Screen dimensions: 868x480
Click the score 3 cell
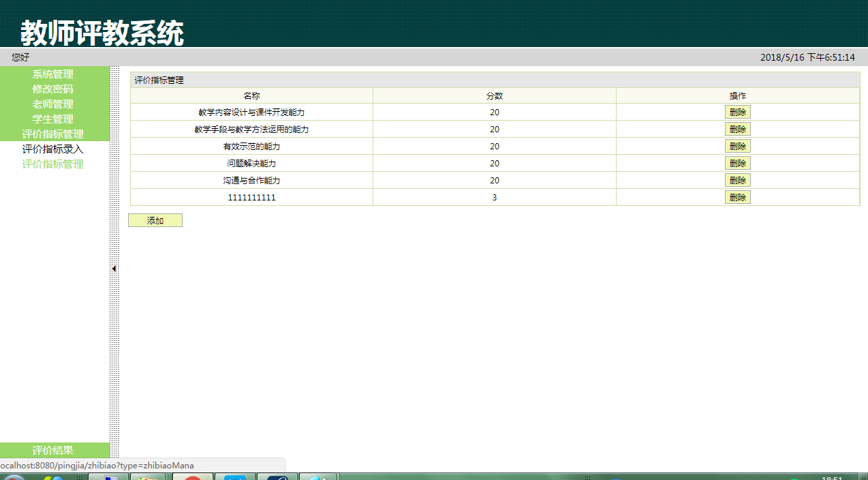coord(495,198)
